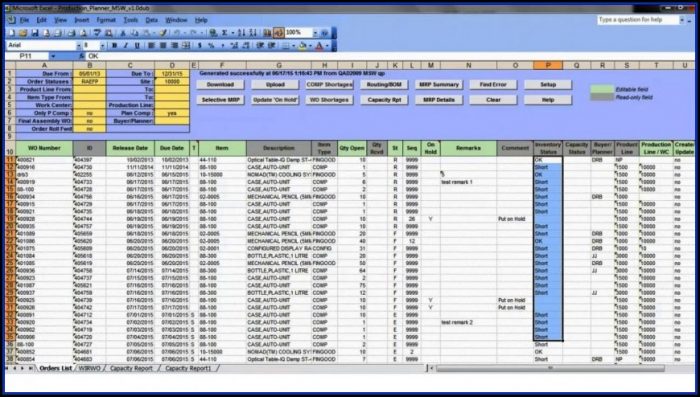Open the font size dropdown arrow
The image size is (700, 397).
[103, 45]
